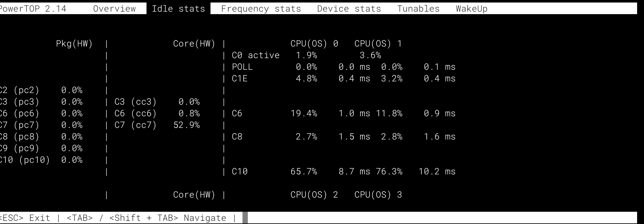Select the C3 (cc3) core state
This screenshot has width=644, height=224.
point(136,102)
